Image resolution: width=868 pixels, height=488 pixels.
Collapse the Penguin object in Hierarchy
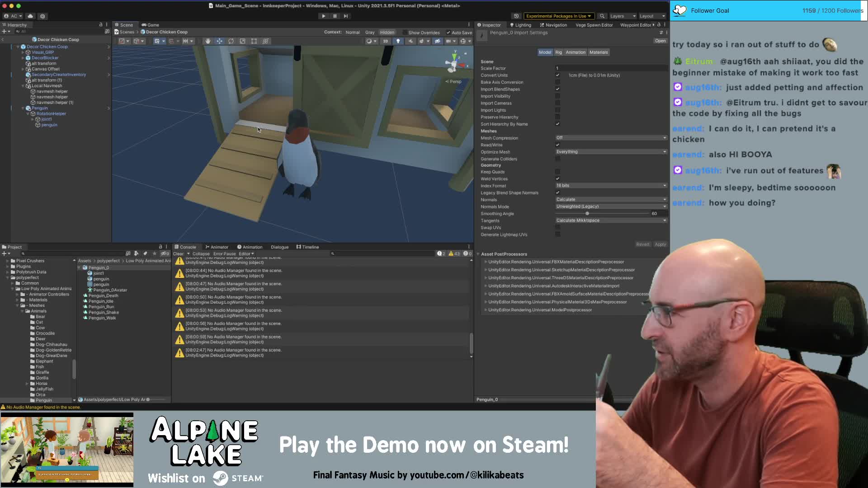(23, 108)
